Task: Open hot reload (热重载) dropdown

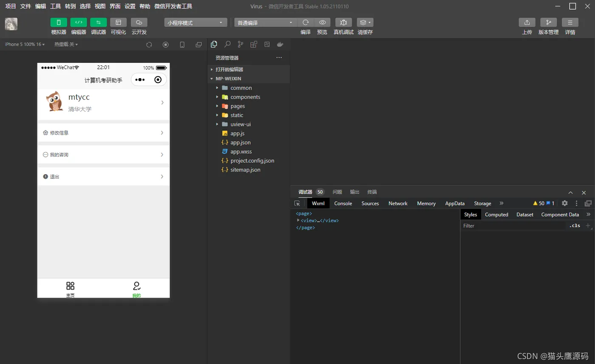Action: click(66, 44)
